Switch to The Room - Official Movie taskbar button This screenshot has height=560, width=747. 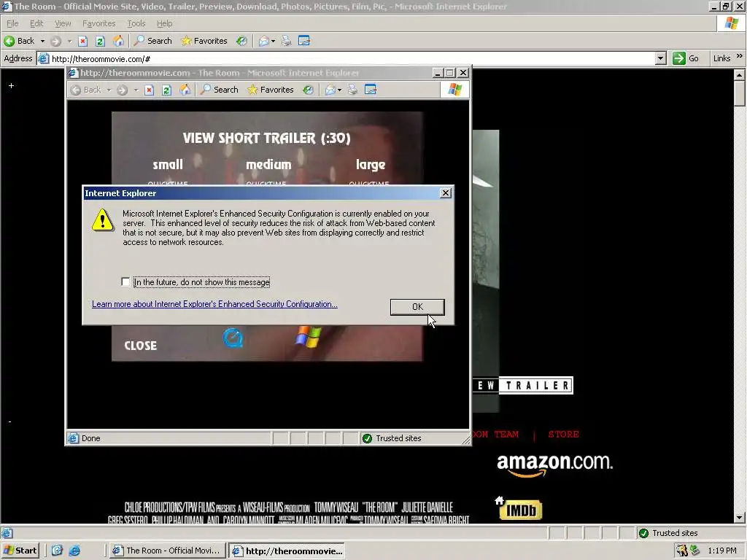166,551
